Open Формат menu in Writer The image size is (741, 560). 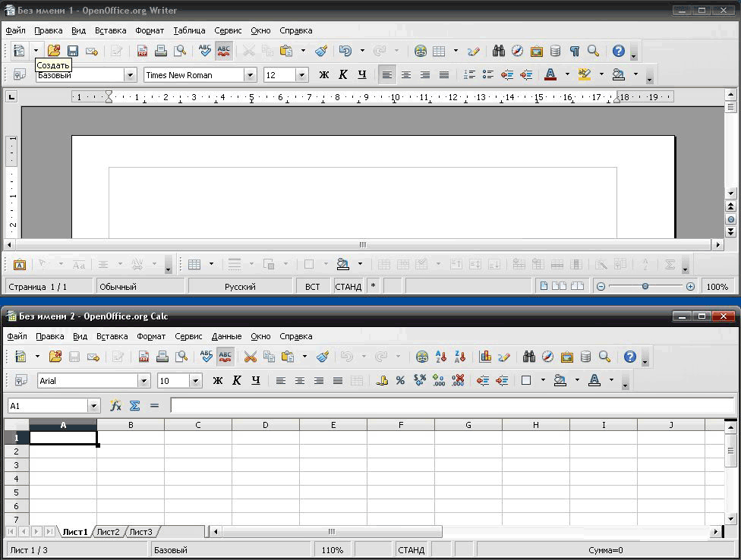pyautogui.click(x=150, y=30)
